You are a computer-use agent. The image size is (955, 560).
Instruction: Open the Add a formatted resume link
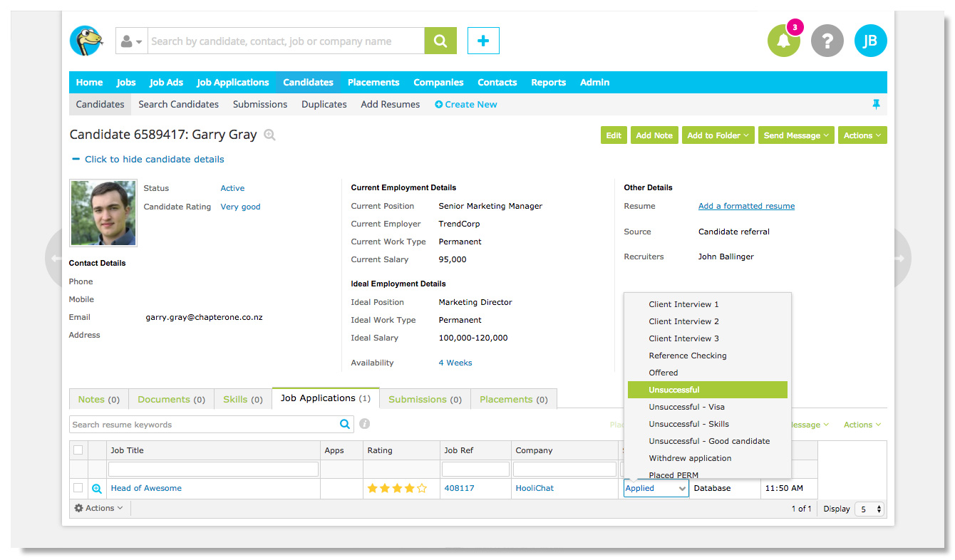tap(746, 206)
